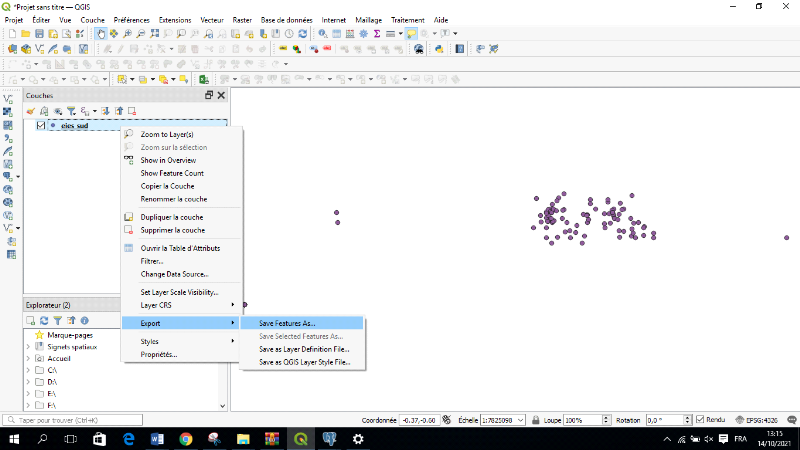This screenshot has height=450, width=800.
Task: Expand the C:\ drive in Explorateur
Action: coord(28,369)
